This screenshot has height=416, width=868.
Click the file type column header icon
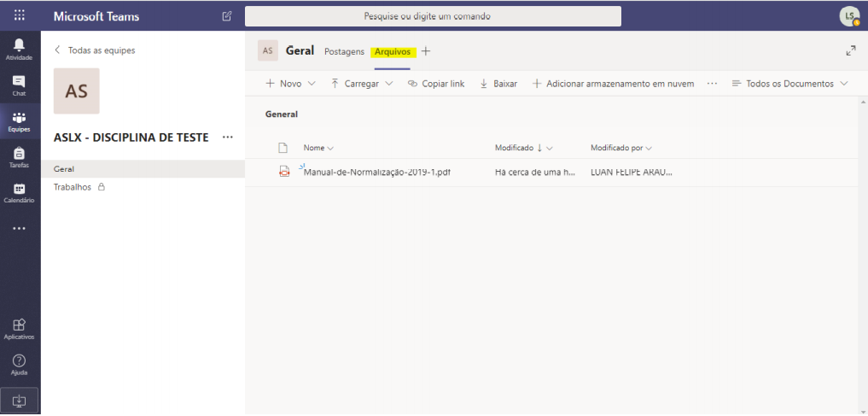[x=283, y=148]
